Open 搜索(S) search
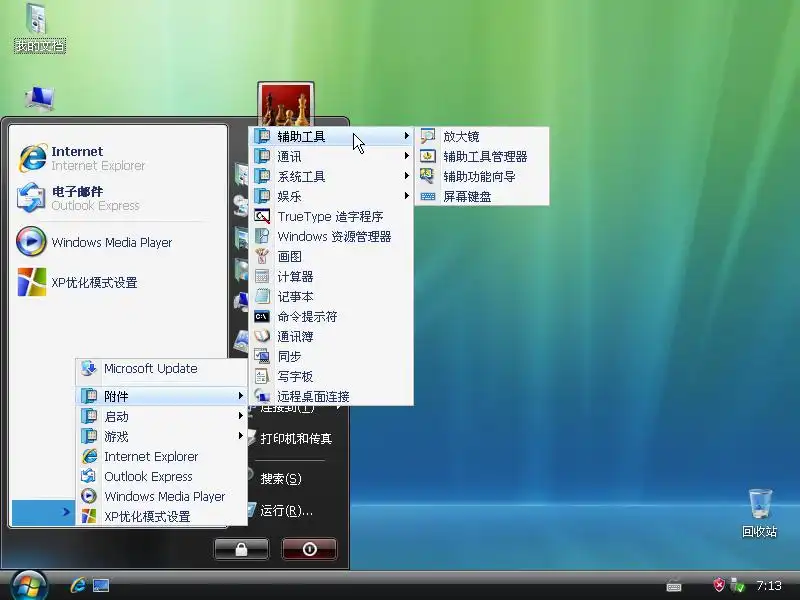 (x=281, y=479)
